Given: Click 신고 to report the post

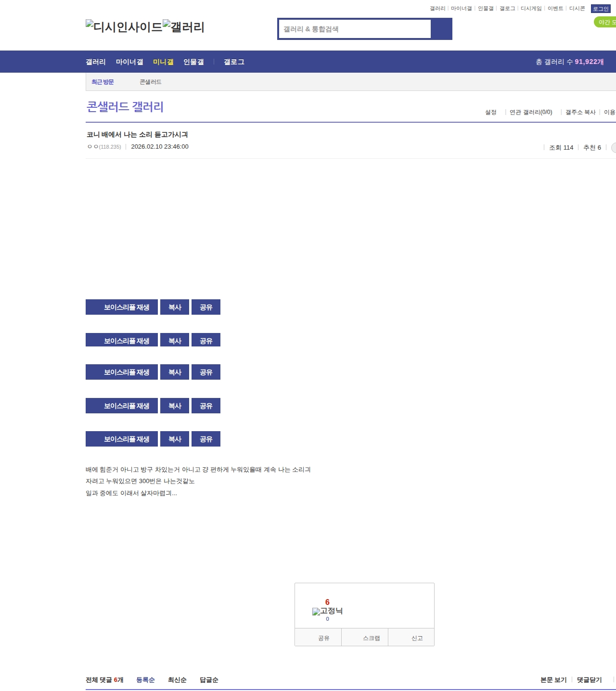Looking at the screenshot, I should click(411, 638).
